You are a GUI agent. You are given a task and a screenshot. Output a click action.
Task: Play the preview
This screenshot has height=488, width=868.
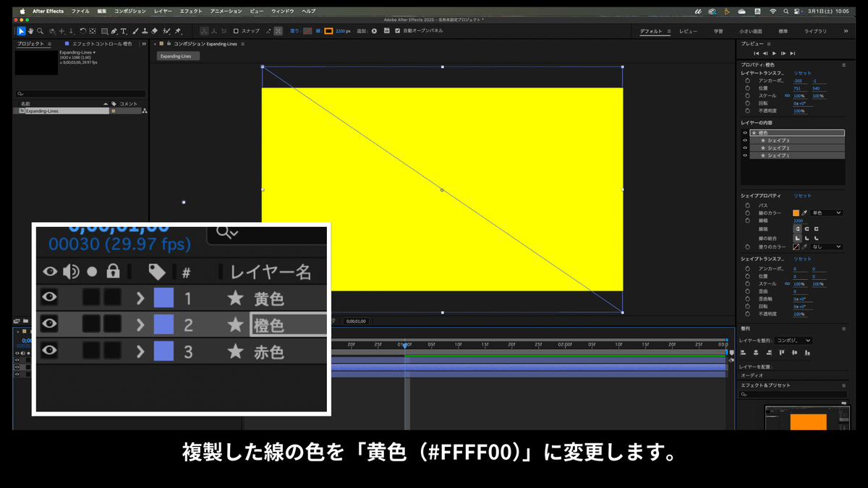pos(774,53)
